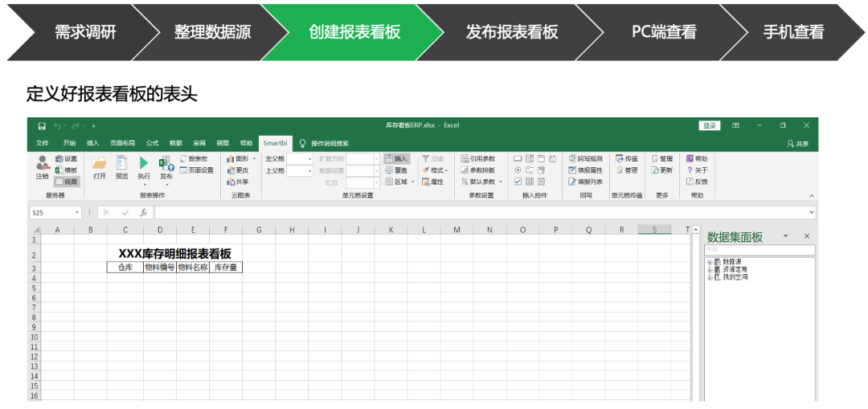The width and height of the screenshot is (868, 409).
Task: Click 回写规则 writeback rules
Action: [586, 159]
